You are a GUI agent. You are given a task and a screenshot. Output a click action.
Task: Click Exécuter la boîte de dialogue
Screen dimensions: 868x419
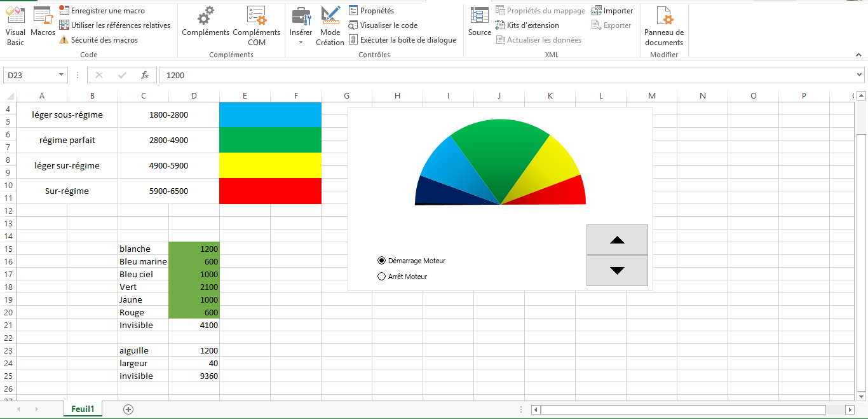[402, 40]
